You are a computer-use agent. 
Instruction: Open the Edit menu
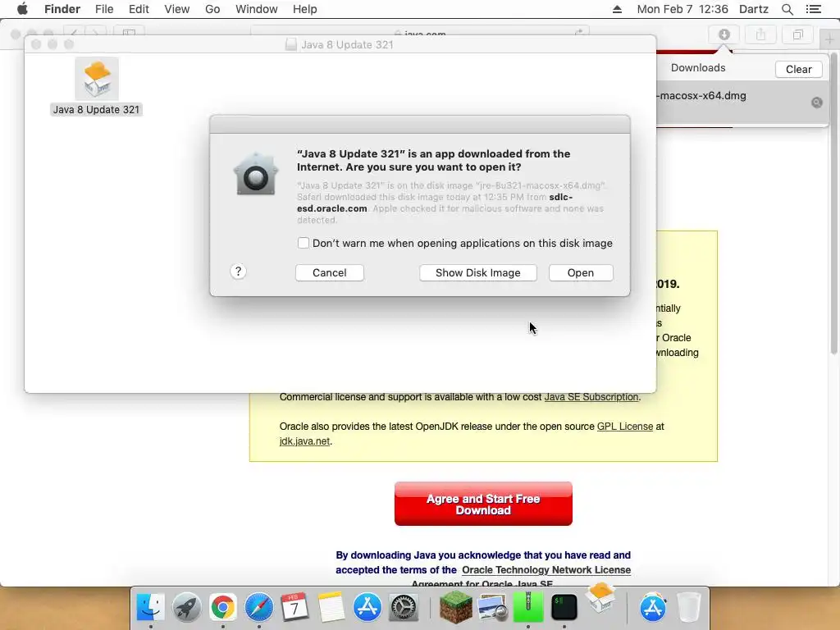tap(139, 9)
